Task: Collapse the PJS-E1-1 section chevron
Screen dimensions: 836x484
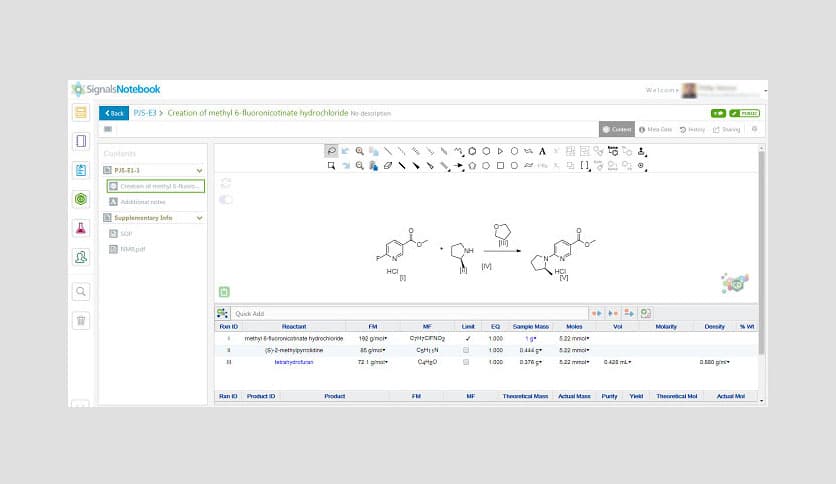Action: [x=199, y=171]
